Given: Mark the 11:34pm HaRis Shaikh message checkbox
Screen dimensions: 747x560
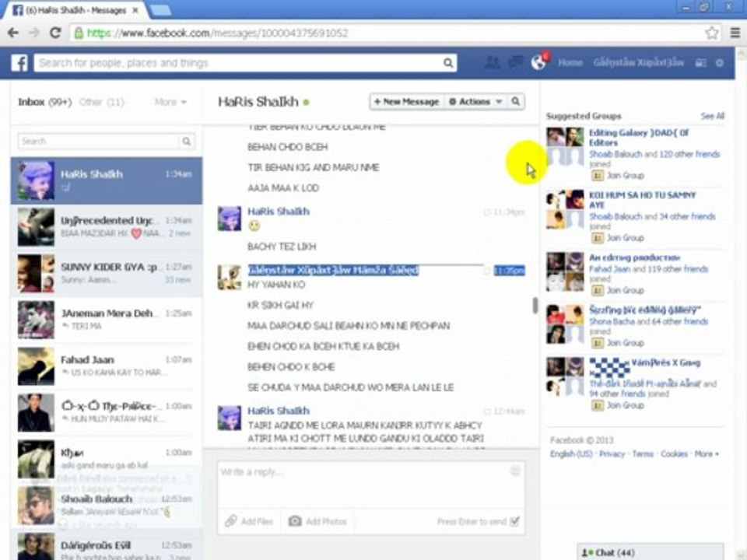Looking at the screenshot, I should point(486,212).
